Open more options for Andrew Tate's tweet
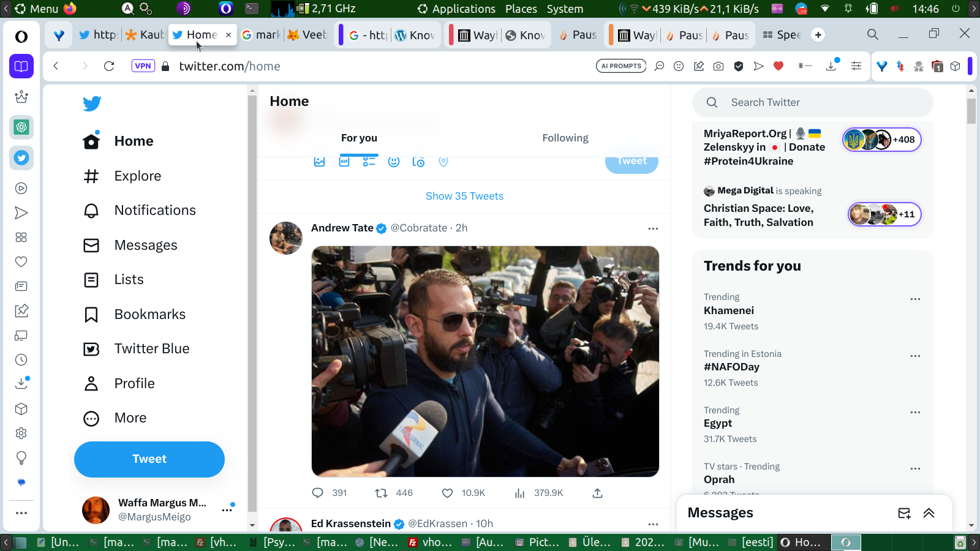This screenshot has width=980, height=551. pos(653,228)
